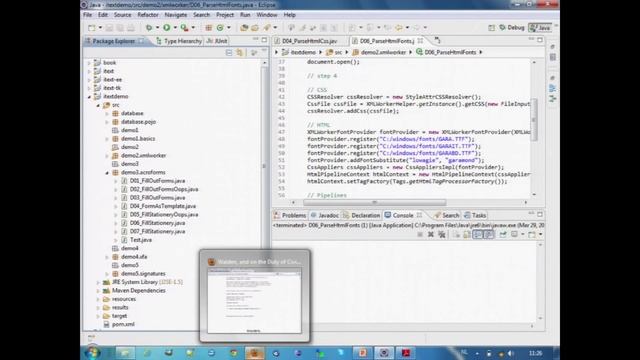Open the Refactor menu
This screenshot has height=360, width=640.
148,15
